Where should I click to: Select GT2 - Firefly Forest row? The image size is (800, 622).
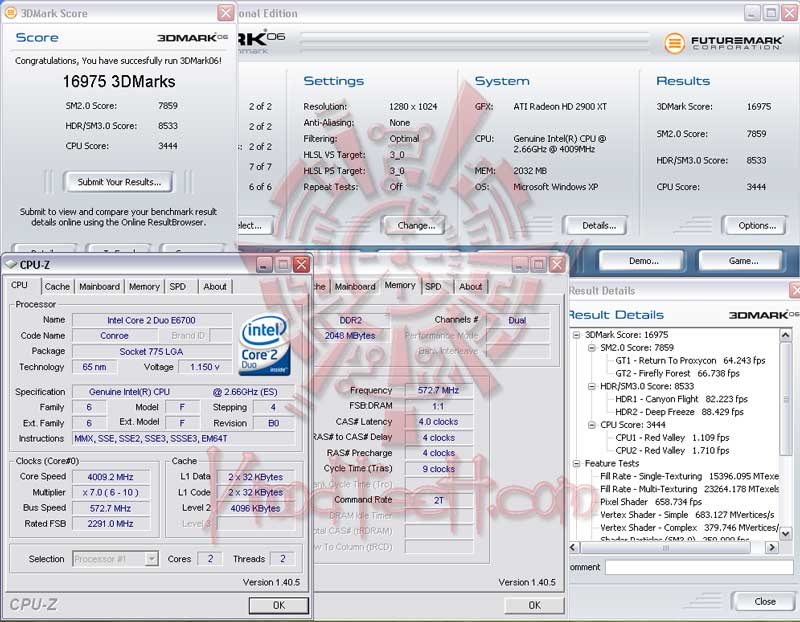(677, 374)
